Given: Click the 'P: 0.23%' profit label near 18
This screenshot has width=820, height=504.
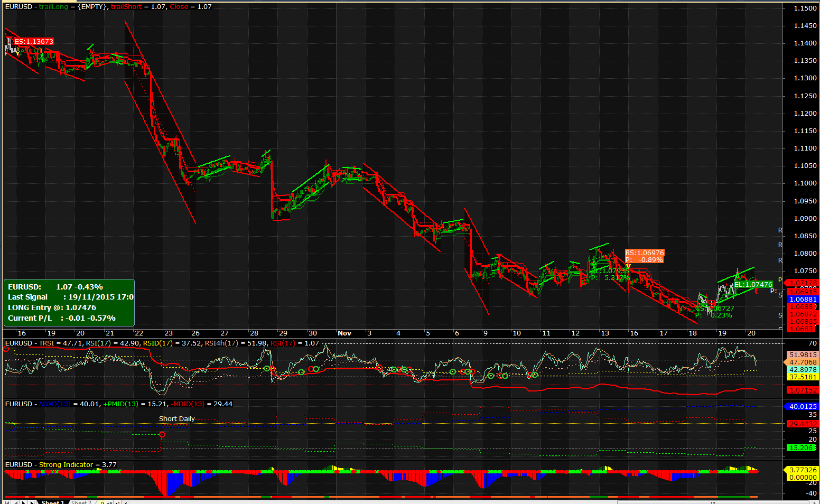Looking at the screenshot, I should coord(714,315).
